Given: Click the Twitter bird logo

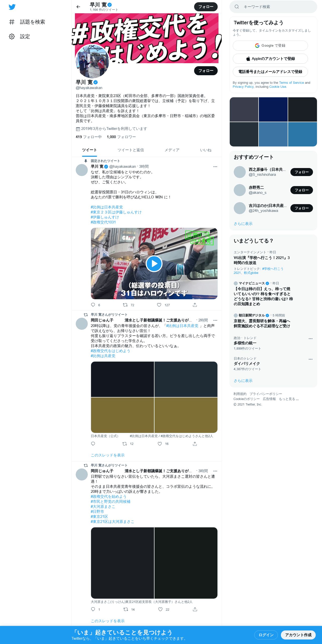Looking at the screenshot, I should 12,7.
